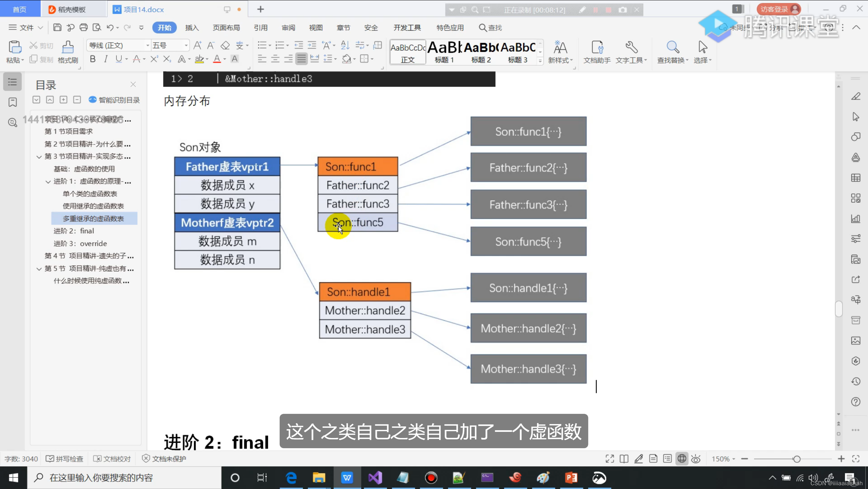Click the Clear formatting eraser icon

point(225,45)
